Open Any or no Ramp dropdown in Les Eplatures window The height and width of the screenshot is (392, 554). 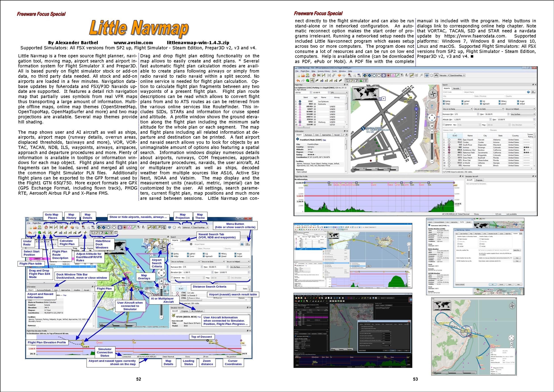point(458,109)
